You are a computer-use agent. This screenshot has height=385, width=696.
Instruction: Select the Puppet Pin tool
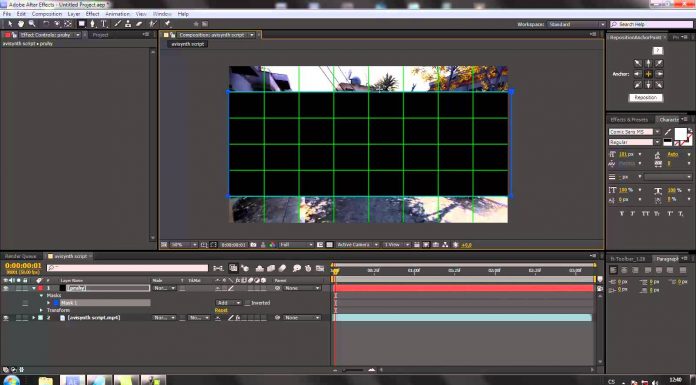click(x=167, y=24)
